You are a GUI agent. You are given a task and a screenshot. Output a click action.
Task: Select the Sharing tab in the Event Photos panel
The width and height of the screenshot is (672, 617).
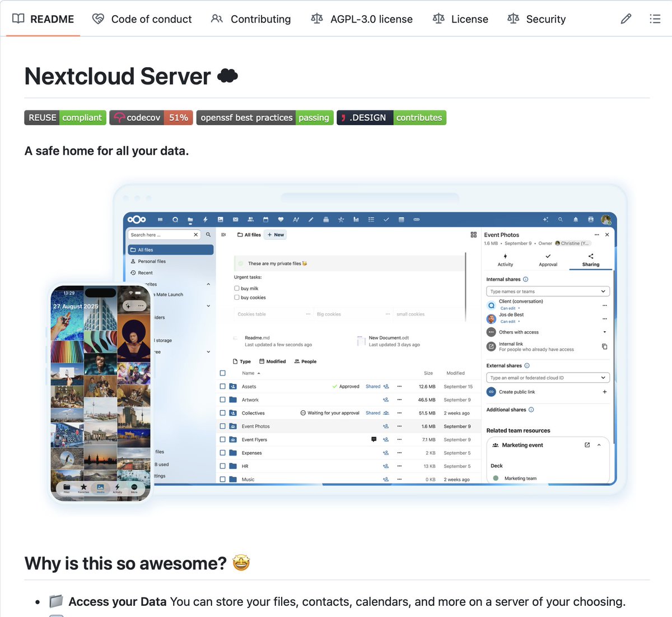591,260
